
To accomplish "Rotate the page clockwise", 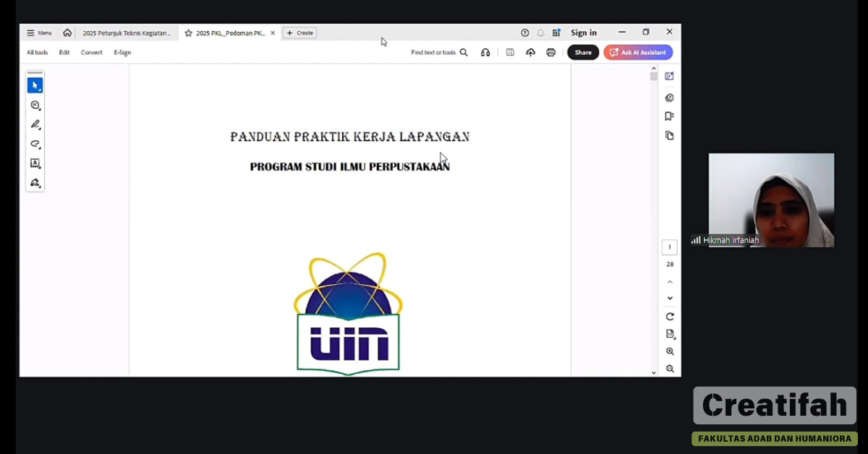I will click(670, 317).
